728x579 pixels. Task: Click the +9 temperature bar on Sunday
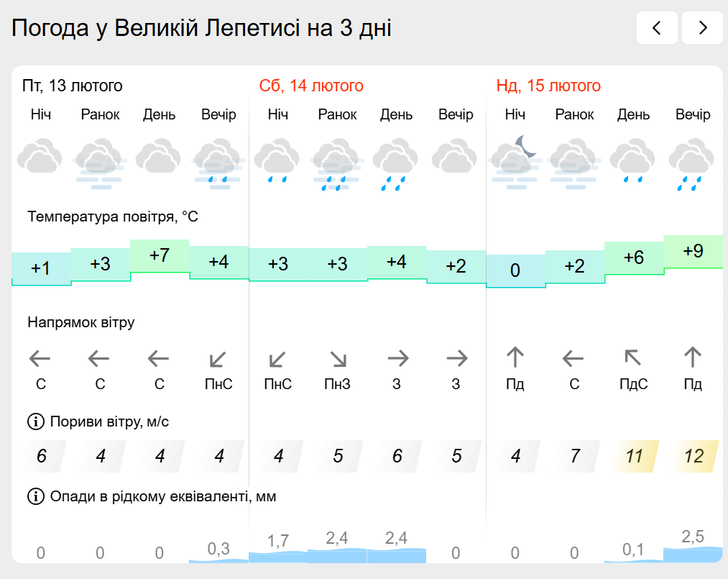point(693,252)
